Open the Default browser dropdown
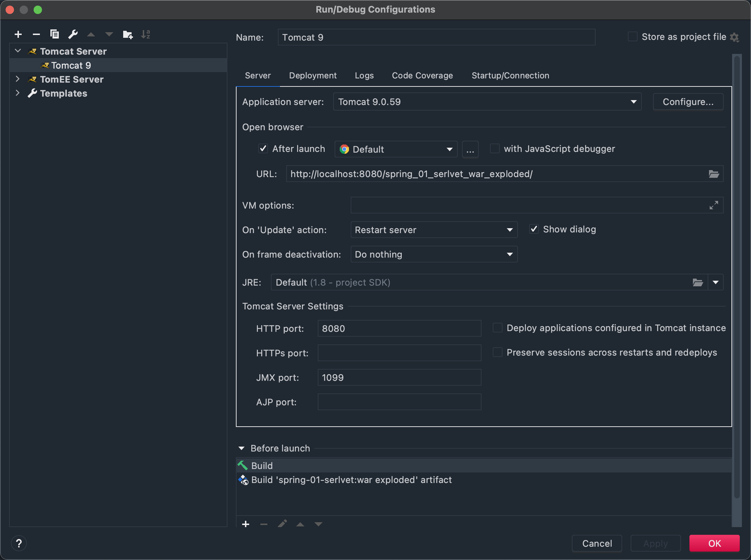This screenshot has width=751, height=560. [396, 149]
